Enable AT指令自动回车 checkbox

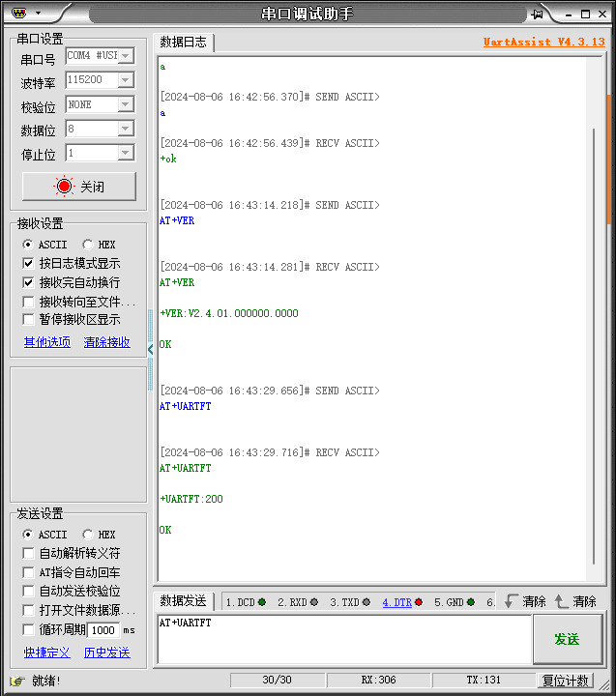pyautogui.click(x=28, y=572)
